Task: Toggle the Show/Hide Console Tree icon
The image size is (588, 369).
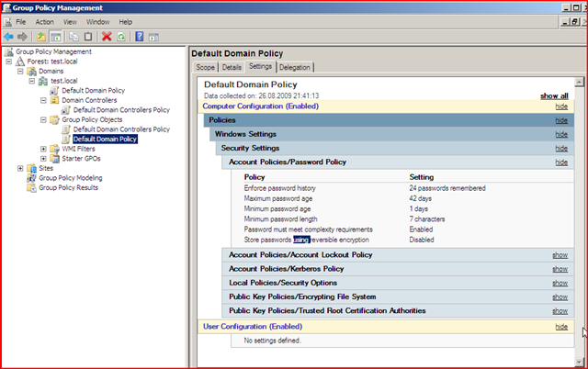Action: tap(55, 37)
